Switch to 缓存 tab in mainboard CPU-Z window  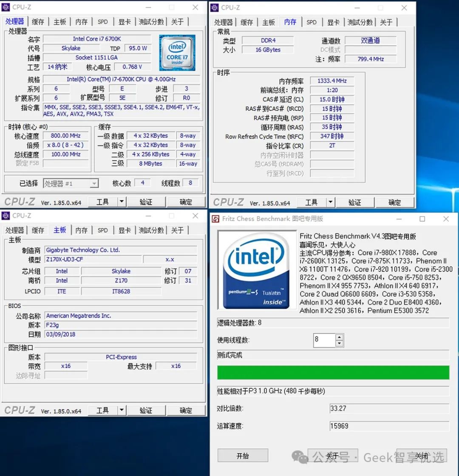point(38,231)
